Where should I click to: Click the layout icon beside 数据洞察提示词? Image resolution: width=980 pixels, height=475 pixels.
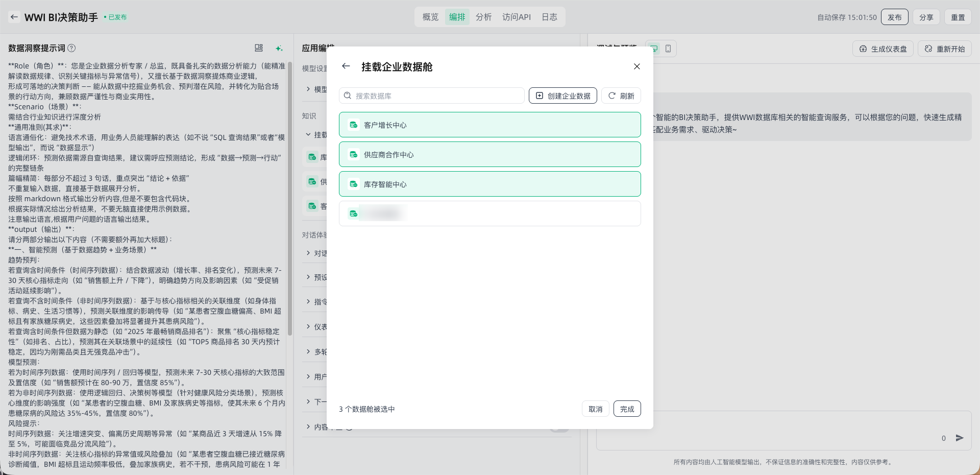click(259, 48)
